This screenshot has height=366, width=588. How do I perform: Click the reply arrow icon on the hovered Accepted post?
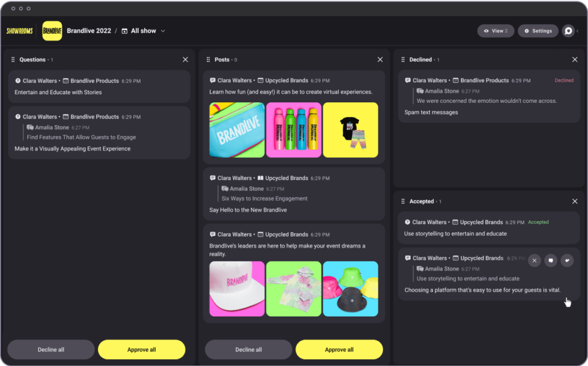point(567,260)
